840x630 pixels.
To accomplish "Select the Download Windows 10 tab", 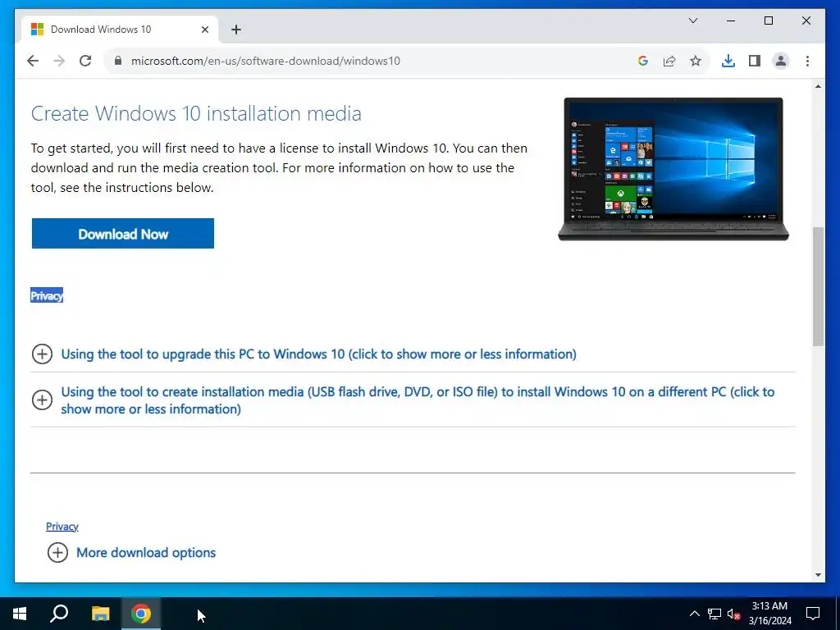I will [119, 30].
